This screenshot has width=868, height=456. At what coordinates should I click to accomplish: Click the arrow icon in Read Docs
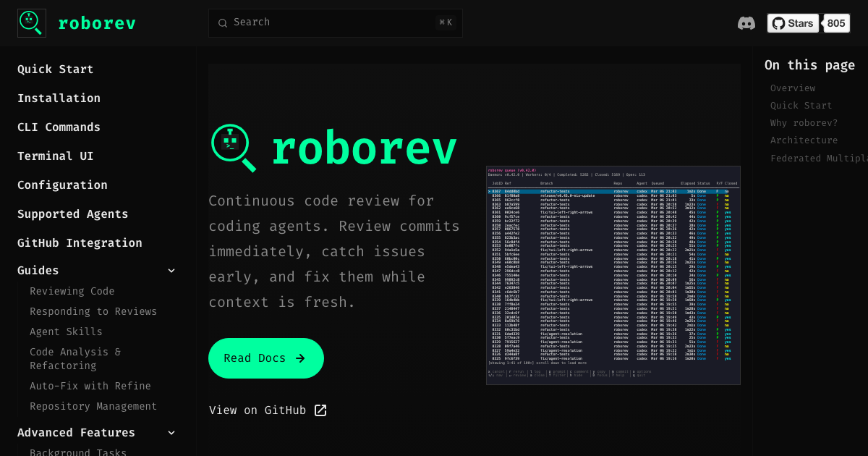300,358
